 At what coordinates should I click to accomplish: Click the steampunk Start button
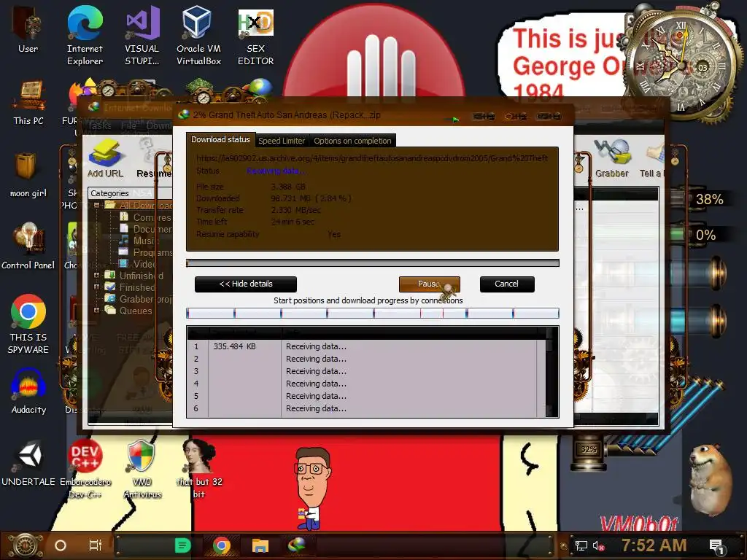25,545
